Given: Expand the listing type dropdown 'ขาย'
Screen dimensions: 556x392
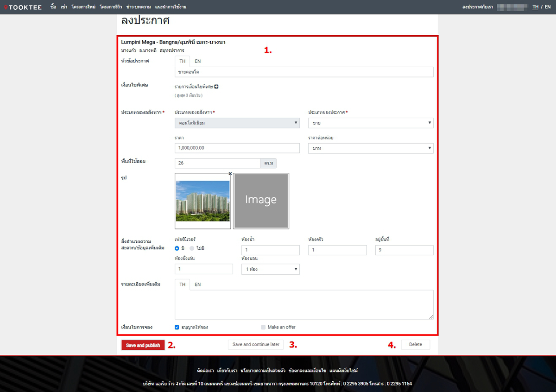Looking at the screenshot, I should [371, 123].
